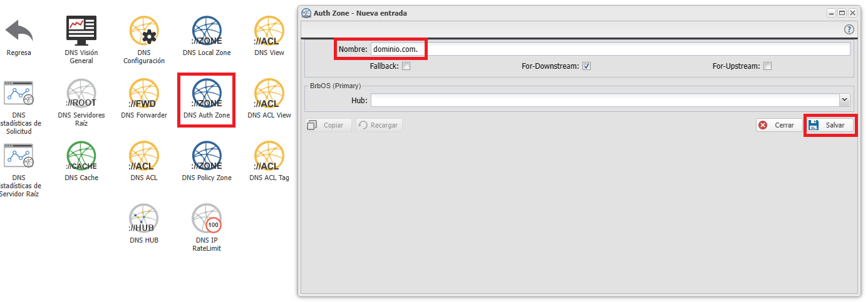The height and width of the screenshot is (302, 868).
Task: Open DNS Visión General dashboard
Action: 81,32
